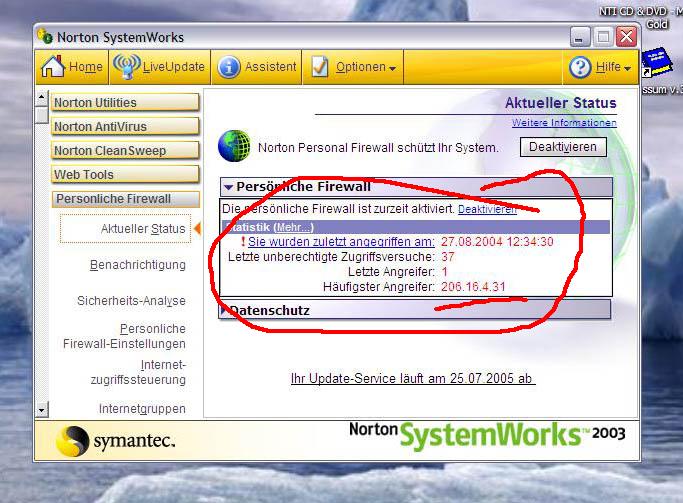Select the Norton Utilities category
The height and width of the screenshot is (503, 683).
tap(125, 102)
